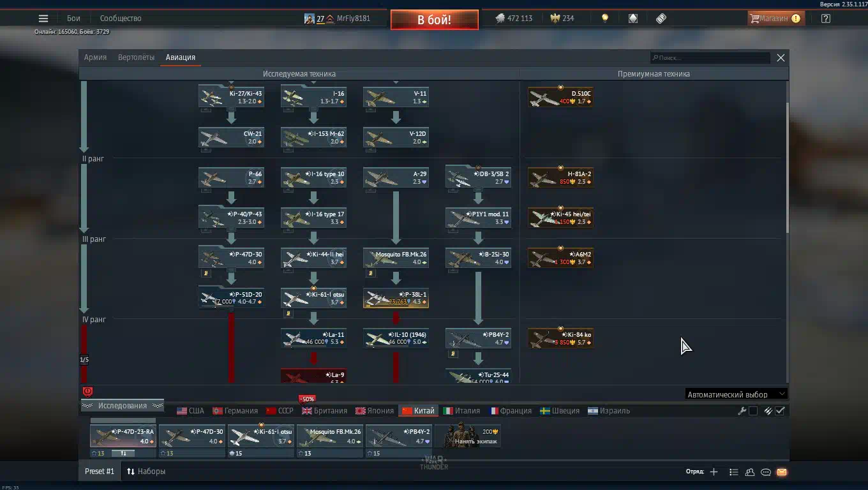
Task: Select the Британия nation tab
Action: pos(324,411)
